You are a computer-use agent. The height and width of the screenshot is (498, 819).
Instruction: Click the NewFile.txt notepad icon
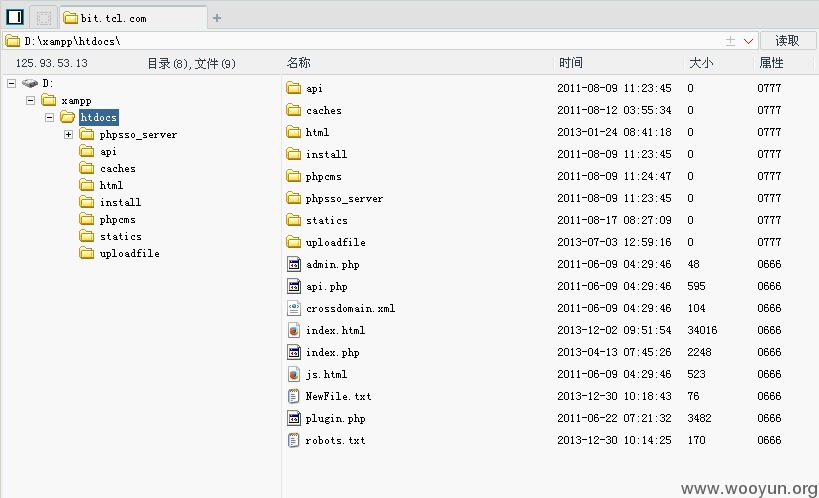(x=294, y=396)
